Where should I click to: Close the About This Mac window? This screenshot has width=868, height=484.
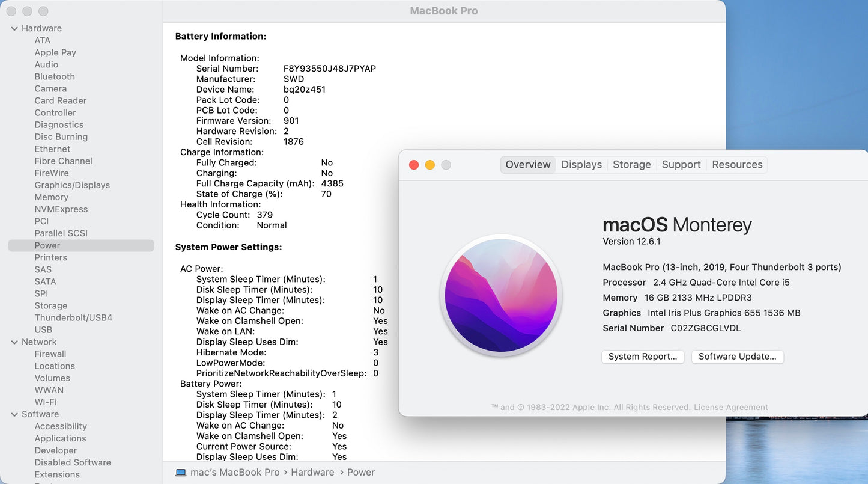coord(414,165)
